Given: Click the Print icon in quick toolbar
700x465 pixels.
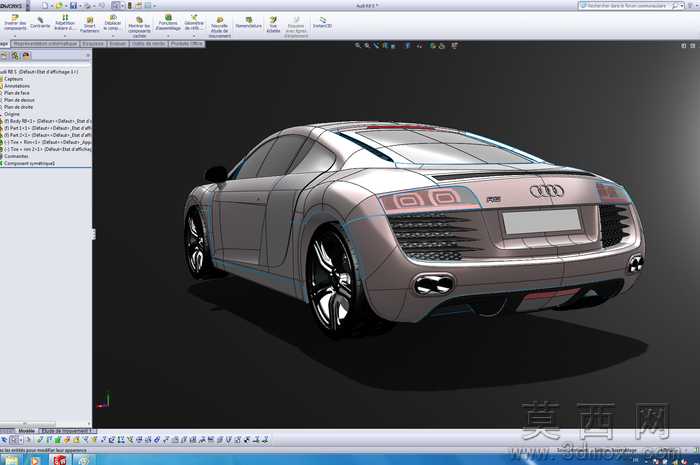Looking at the screenshot, I should 88,6.
